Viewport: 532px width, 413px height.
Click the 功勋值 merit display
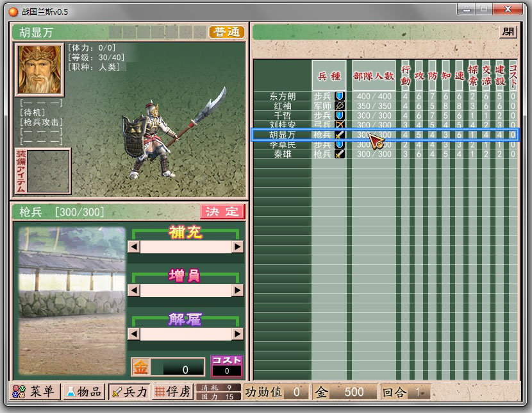(276, 392)
